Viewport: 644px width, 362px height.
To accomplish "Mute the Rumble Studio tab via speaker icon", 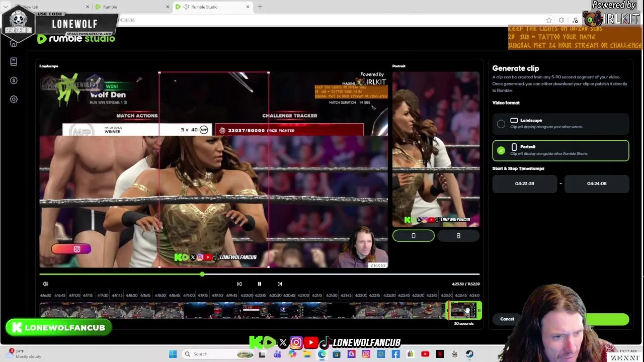I will (187, 7).
